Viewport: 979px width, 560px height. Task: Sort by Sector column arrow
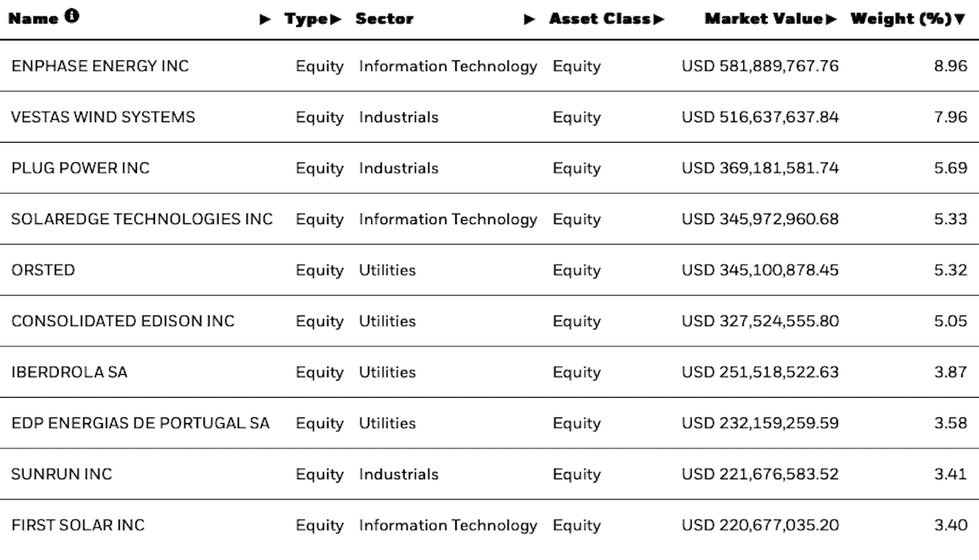tap(530, 20)
